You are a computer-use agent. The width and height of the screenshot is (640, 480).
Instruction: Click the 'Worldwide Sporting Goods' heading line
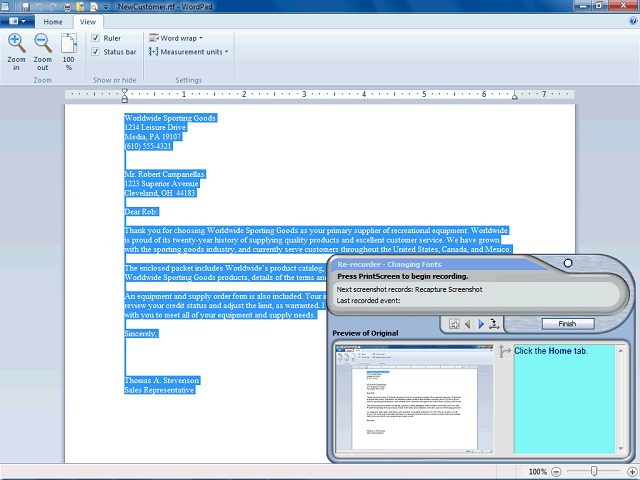(x=170, y=118)
